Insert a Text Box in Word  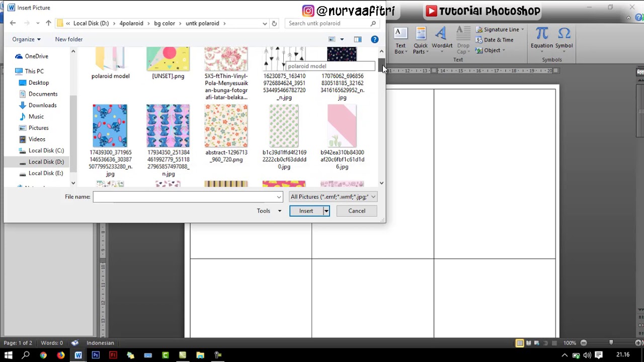400,41
